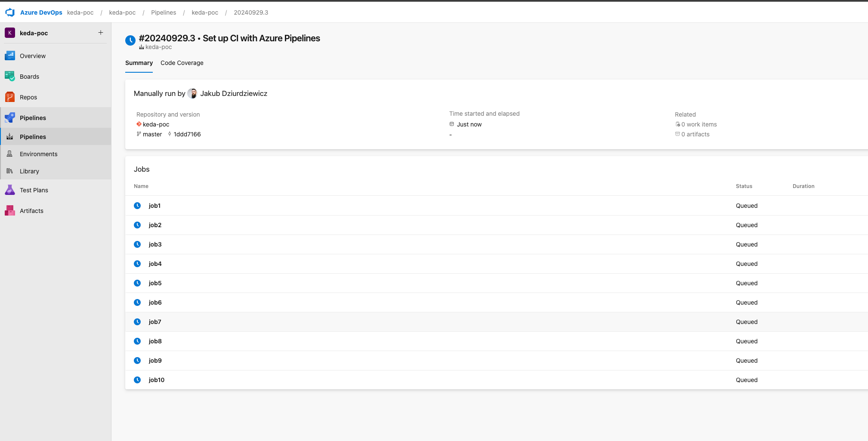Click the queued clock icon for job3
The height and width of the screenshot is (441, 868).
point(137,244)
